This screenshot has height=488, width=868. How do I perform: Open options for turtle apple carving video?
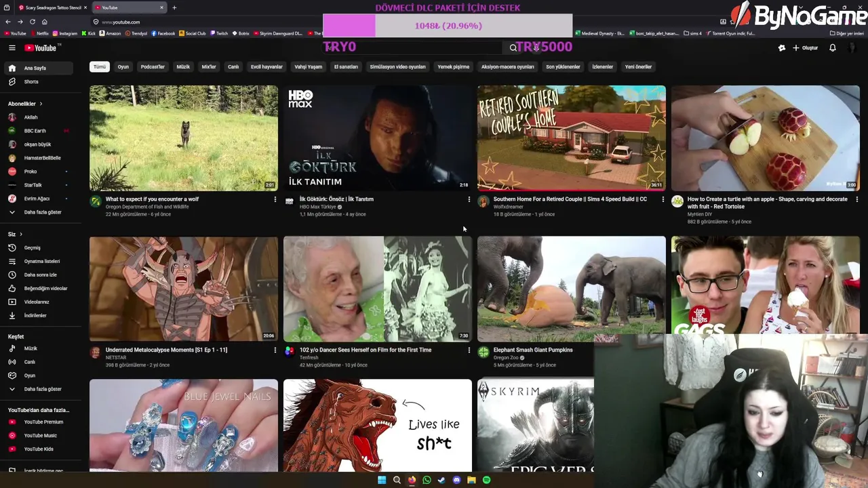(856, 199)
